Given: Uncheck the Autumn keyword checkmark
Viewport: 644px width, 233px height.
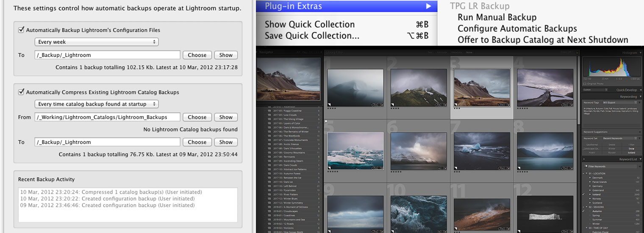Looking at the screenshot, I should [584, 211].
